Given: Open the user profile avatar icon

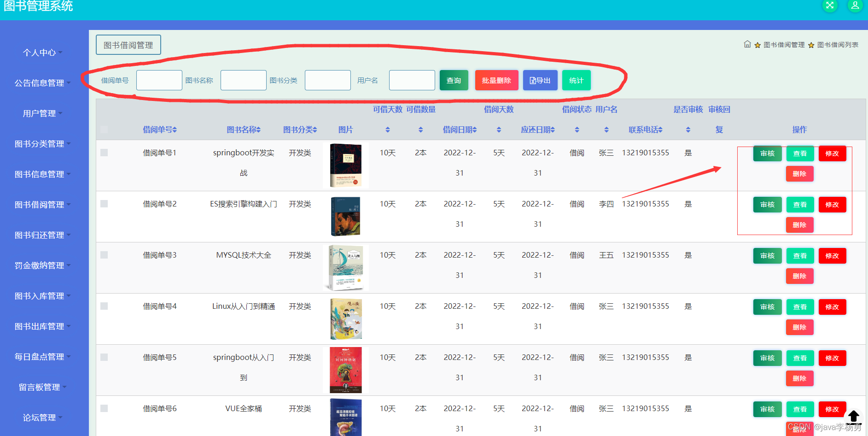Looking at the screenshot, I should point(855,6).
